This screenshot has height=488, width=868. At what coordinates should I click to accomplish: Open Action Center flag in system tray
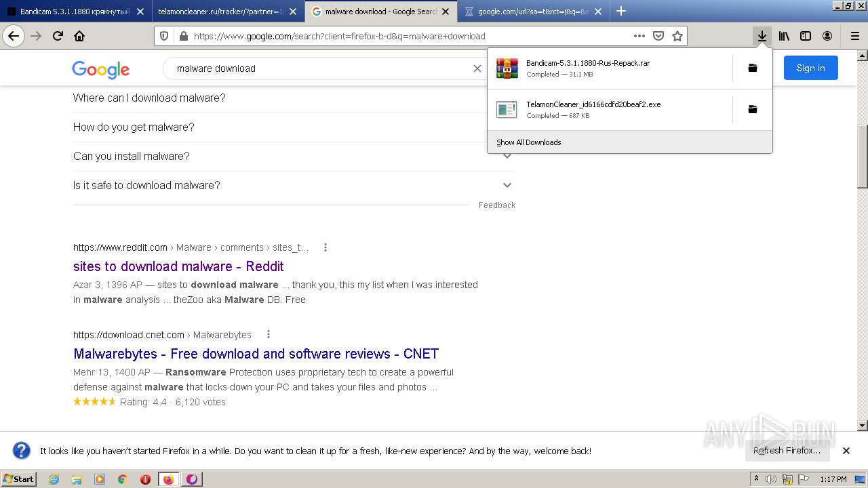[803, 479]
